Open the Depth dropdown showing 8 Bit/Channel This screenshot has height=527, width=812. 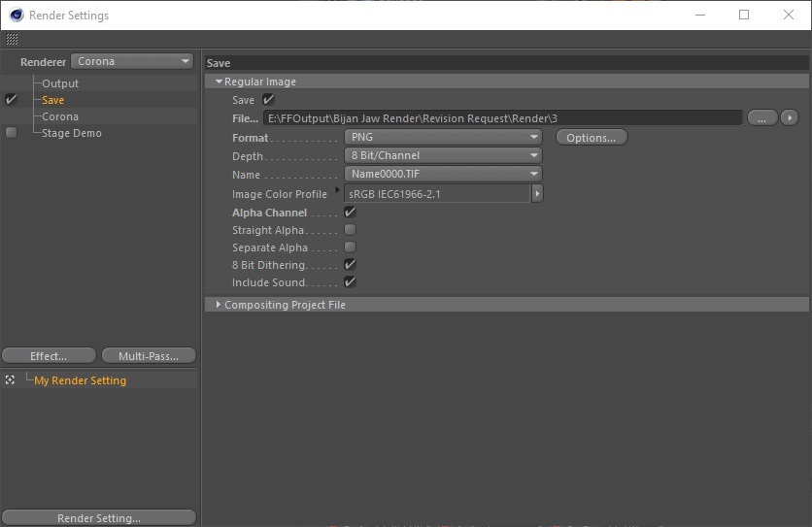click(x=443, y=155)
